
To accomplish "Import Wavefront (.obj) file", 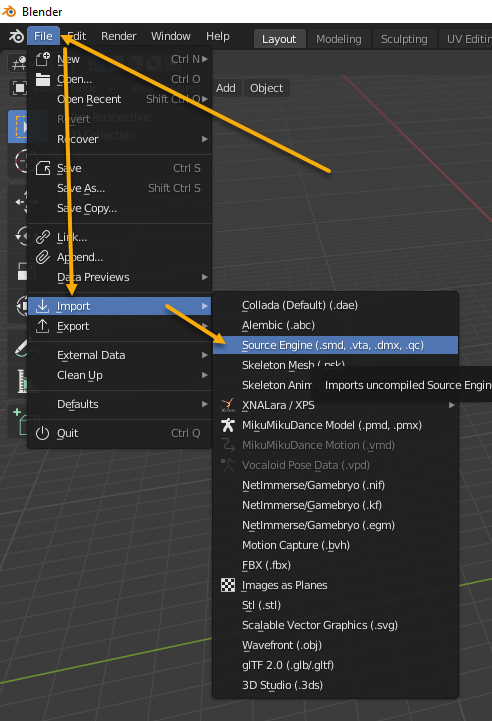I will pos(336,645).
